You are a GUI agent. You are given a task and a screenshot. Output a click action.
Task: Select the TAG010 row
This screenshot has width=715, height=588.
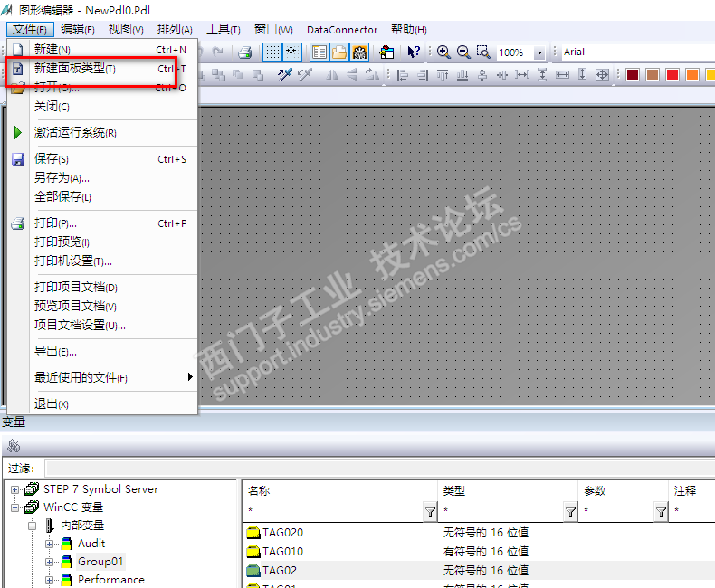479,552
